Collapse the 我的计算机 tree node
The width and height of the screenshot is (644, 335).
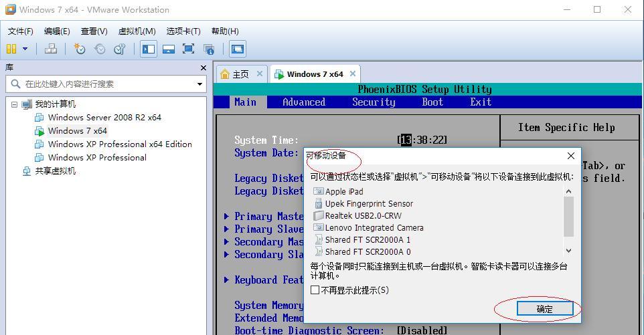(x=14, y=104)
